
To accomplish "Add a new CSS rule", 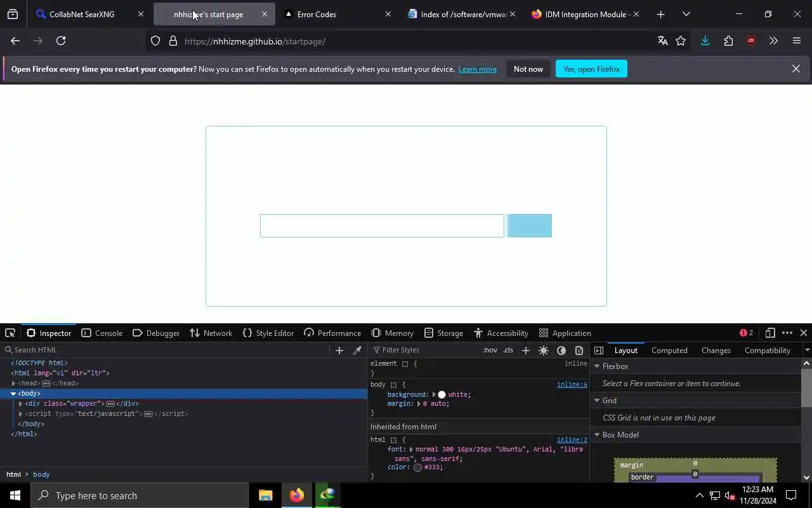I will [525, 350].
